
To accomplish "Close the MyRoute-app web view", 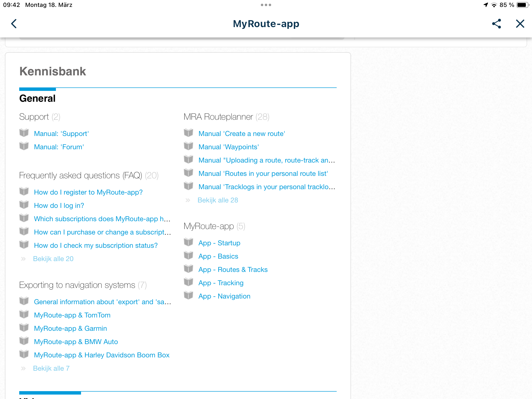I will point(520,24).
